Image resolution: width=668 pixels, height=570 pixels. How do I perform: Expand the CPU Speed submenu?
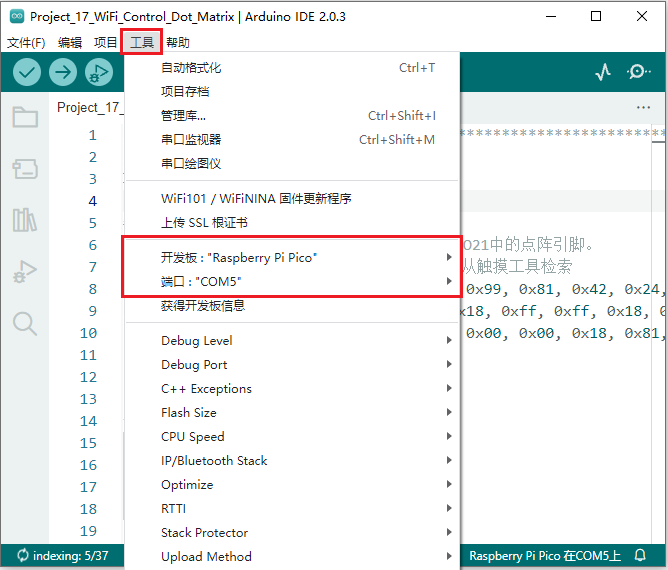pos(292,437)
